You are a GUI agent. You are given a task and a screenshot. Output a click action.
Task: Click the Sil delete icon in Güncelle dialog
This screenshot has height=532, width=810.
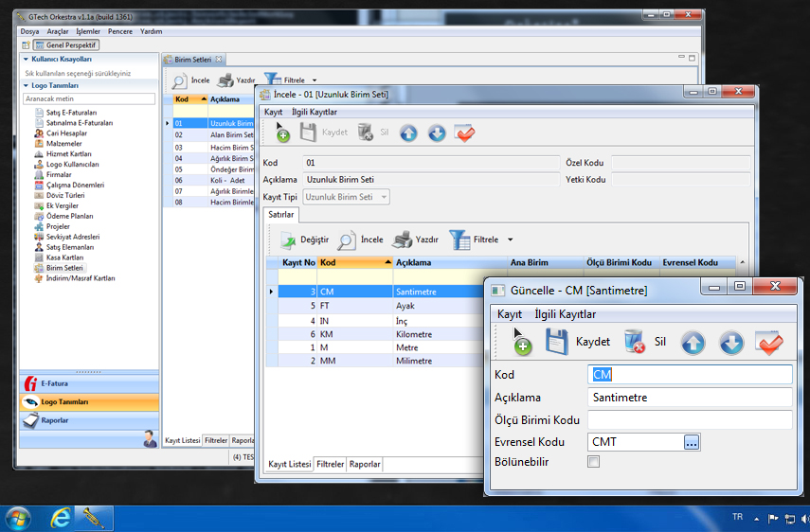pyautogui.click(x=635, y=342)
